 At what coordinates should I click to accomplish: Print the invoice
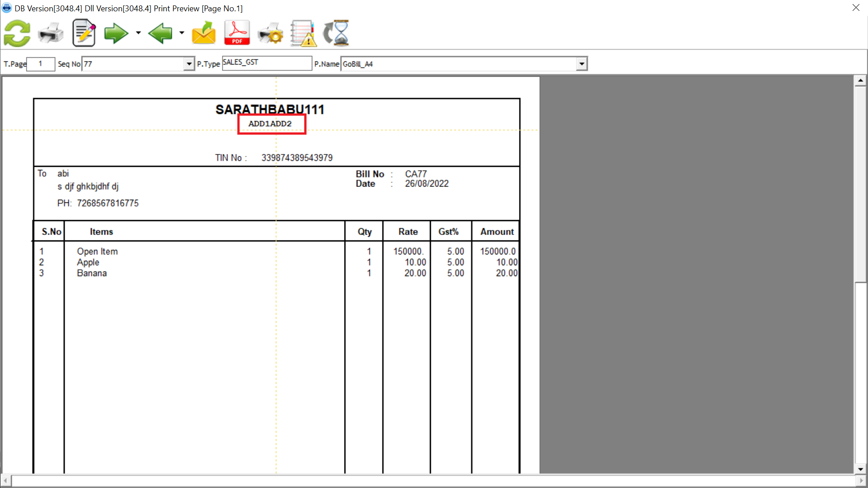point(50,33)
